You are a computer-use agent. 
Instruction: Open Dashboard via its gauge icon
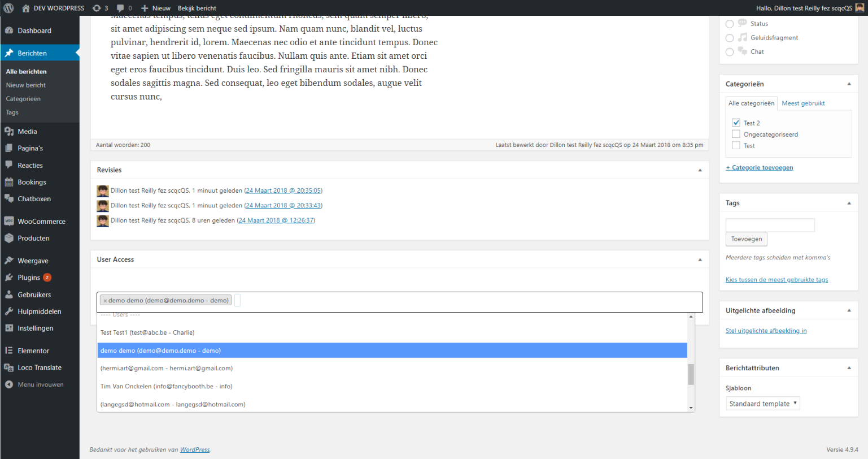click(9, 31)
